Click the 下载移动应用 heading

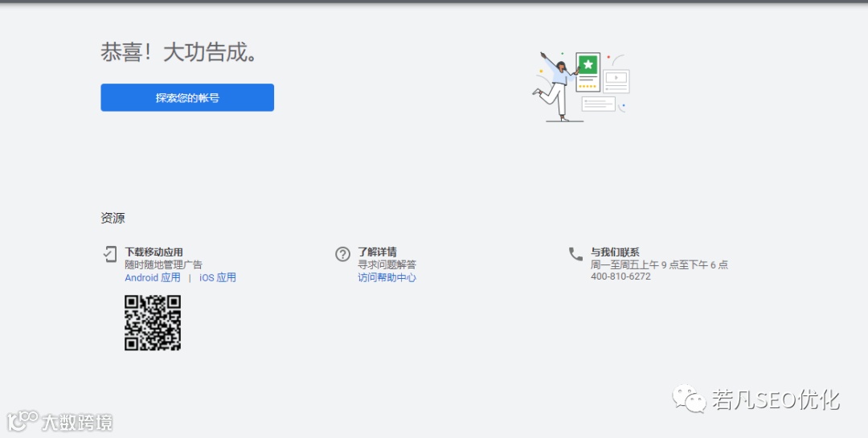pos(154,252)
